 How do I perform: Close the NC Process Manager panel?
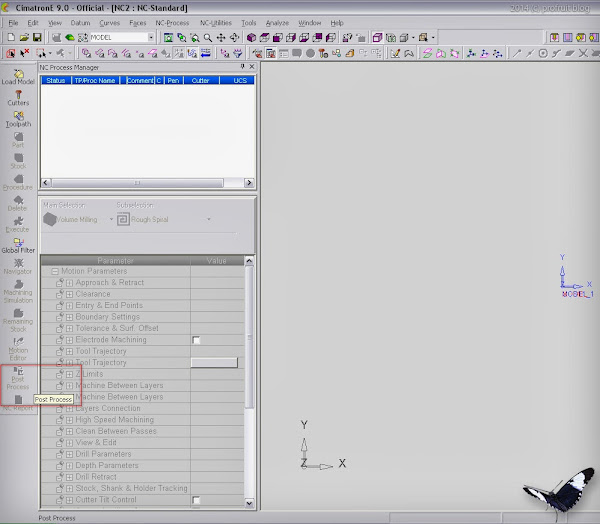[x=252, y=67]
